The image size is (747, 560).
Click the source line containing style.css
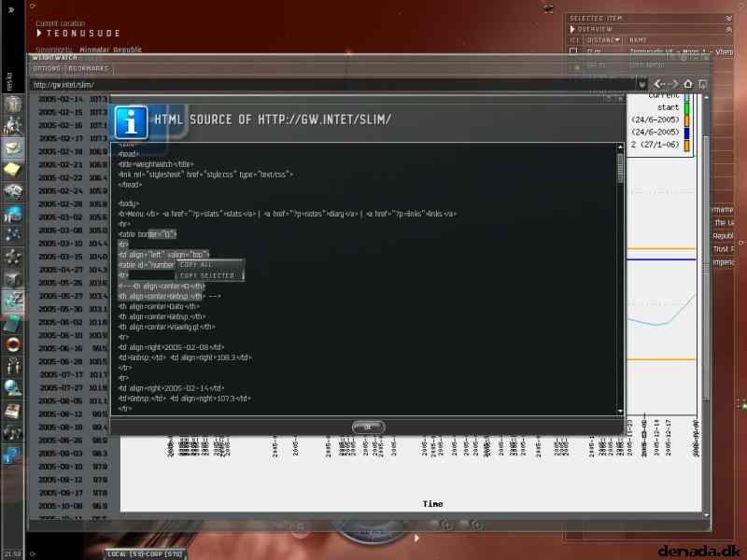pos(205,175)
